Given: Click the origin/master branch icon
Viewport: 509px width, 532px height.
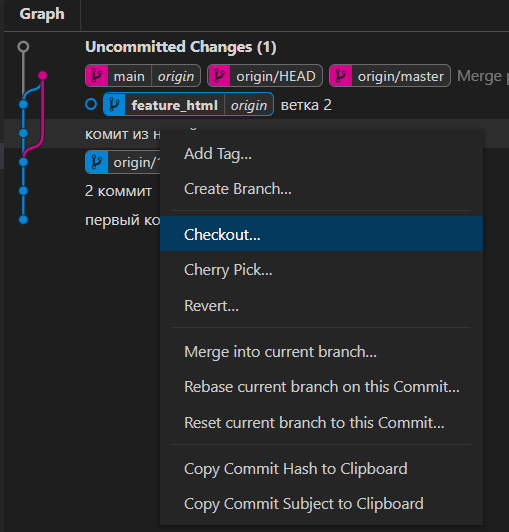Looking at the screenshot, I should click(x=341, y=76).
